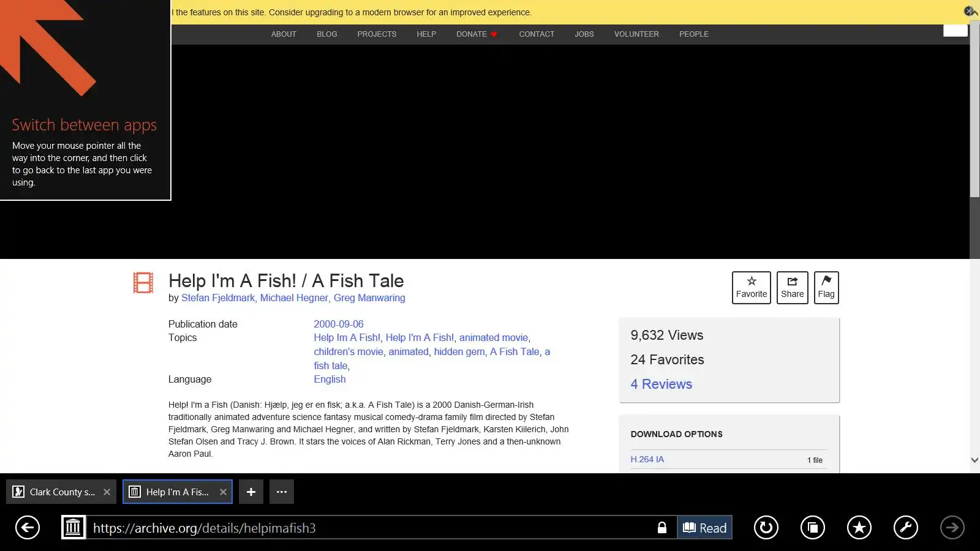Open tab options ellipsis menu

click(282, 492)
